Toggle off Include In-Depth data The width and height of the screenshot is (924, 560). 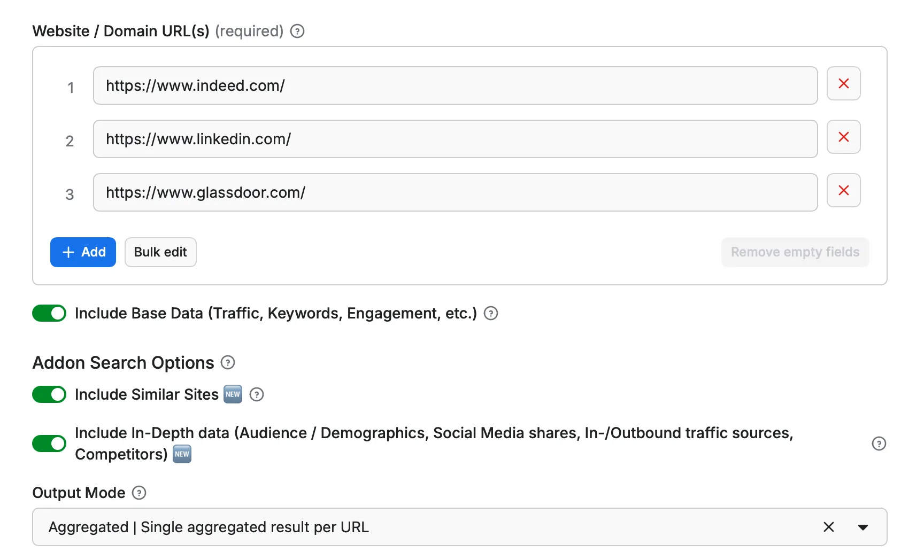click(49, 444)
